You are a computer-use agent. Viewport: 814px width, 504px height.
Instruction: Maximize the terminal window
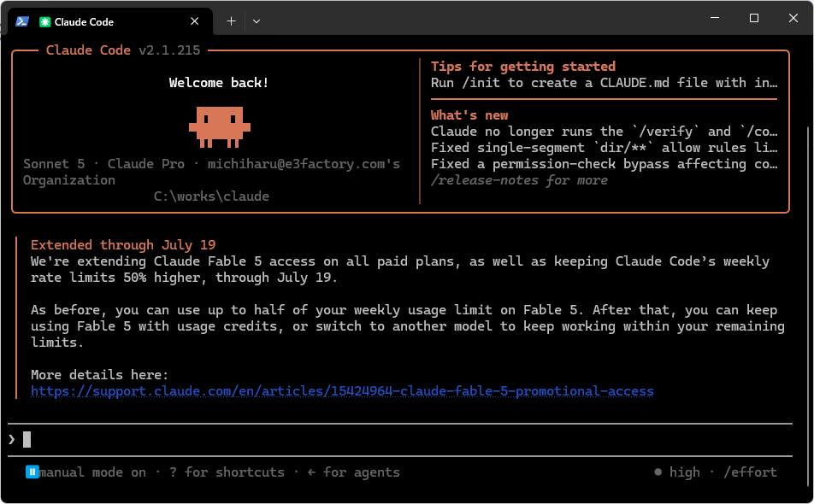754,18
